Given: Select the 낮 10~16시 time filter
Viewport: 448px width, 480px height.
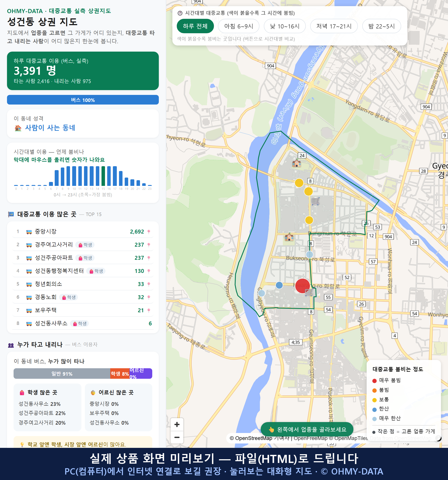Looking at the screenshot, I should tap(285, 26).
